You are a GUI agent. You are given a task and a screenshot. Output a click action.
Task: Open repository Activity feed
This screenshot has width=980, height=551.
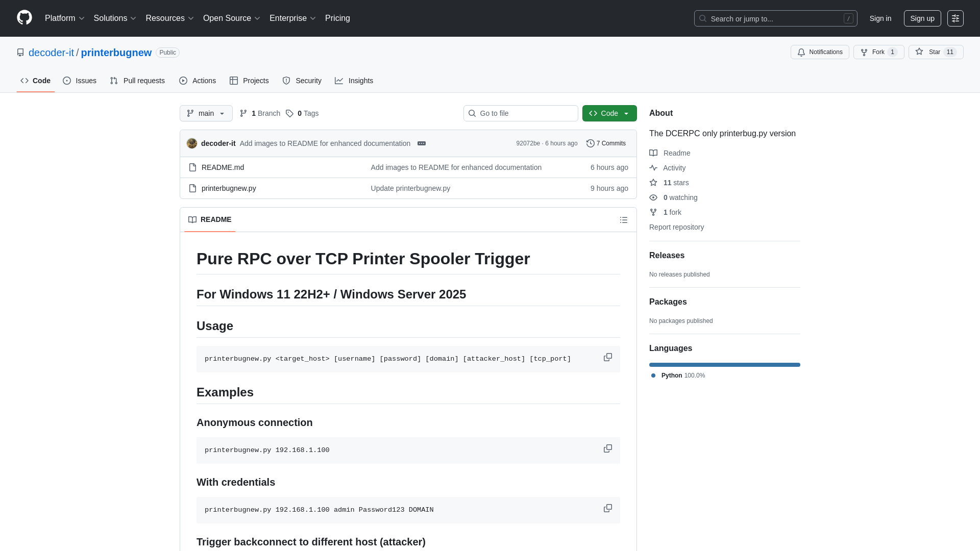(x=674, y=167)
